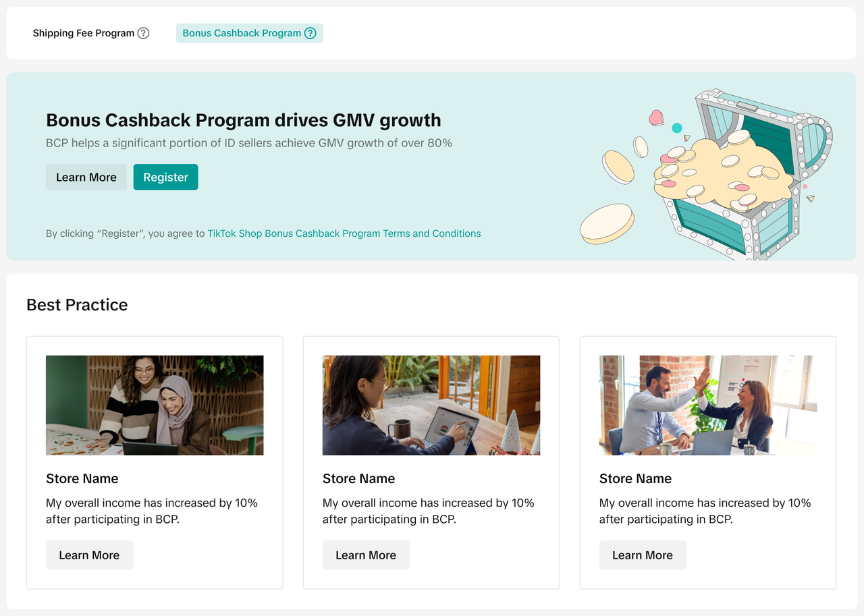Click the Best Practice section heading
This screenshot has width=864, height=616.
(x=77, y=305)
